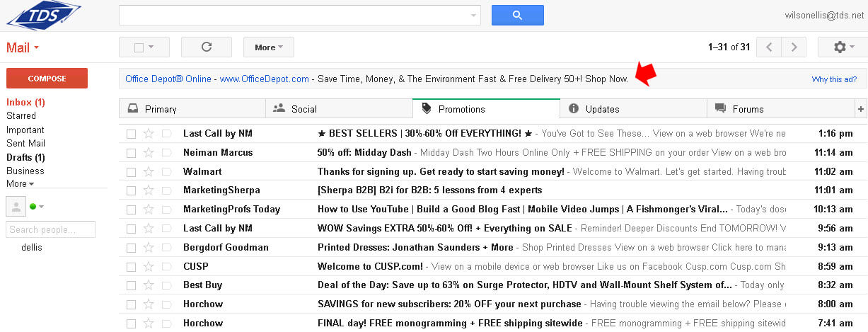Click the TDS logo

point(43,16)
